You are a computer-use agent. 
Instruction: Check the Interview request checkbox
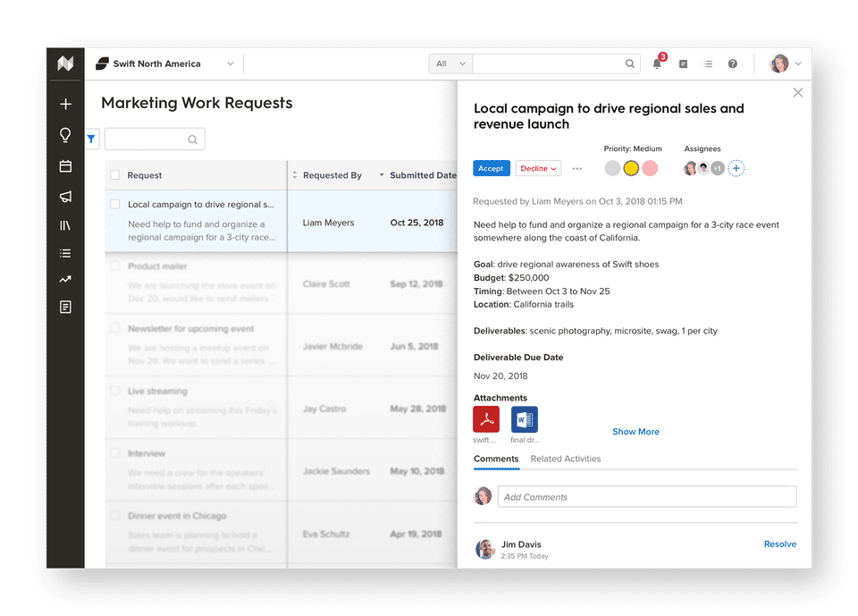(115, 452)
